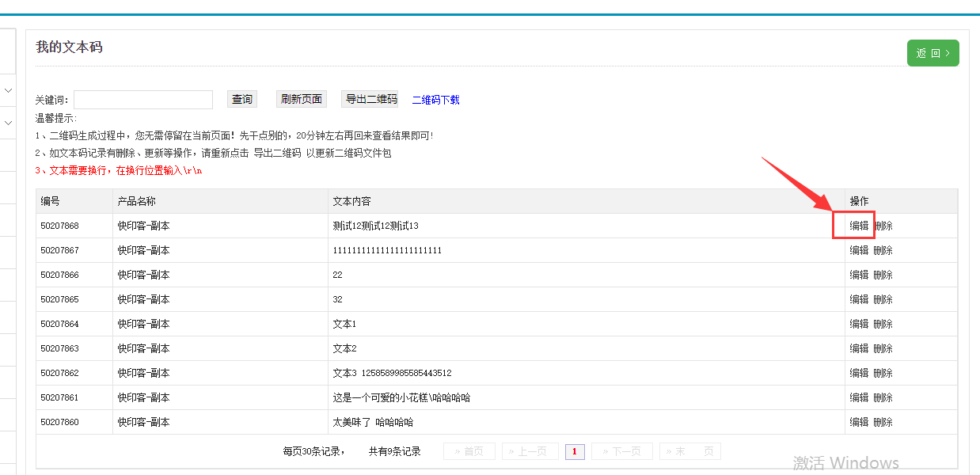
Task: Select page number 1 in pagination
Action: 575,451
